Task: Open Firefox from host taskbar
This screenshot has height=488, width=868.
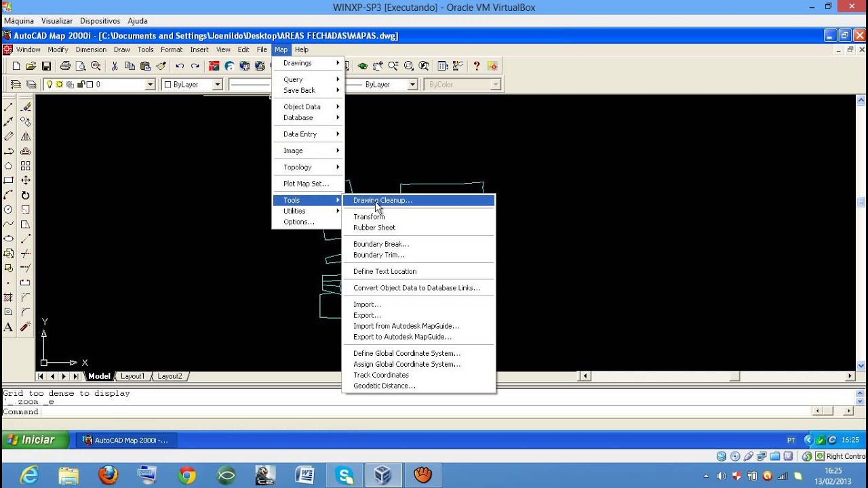Action: point(108,475)
